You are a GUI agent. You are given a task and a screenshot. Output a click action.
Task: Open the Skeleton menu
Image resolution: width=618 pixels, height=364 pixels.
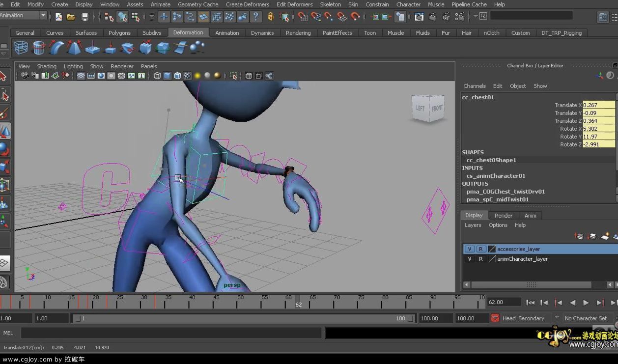click(330, 4)
